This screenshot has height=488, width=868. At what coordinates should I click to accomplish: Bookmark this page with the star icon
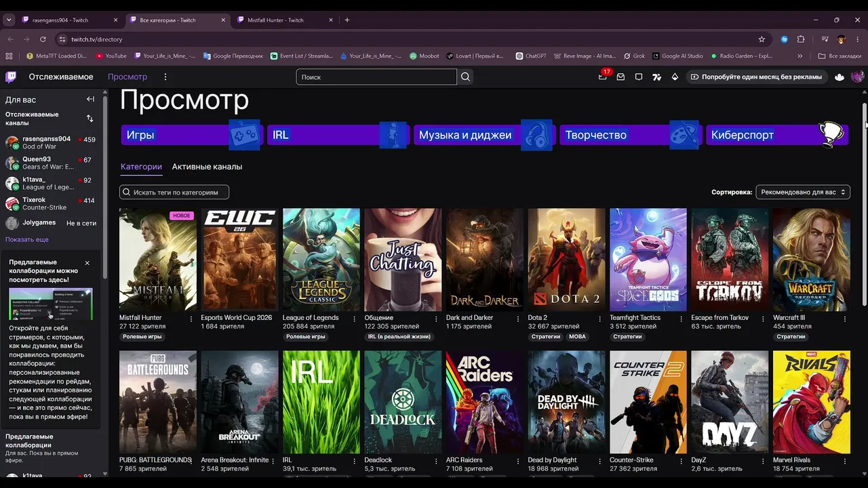pos(762,39)
